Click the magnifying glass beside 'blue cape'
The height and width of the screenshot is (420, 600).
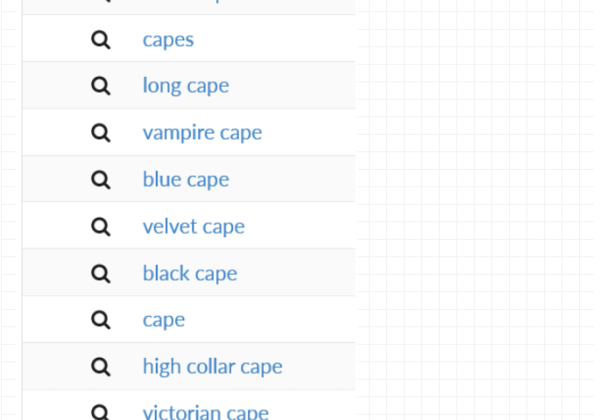101,179
